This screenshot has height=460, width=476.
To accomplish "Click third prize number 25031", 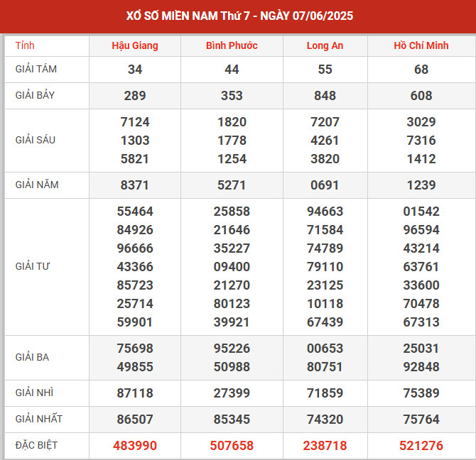I will [421, 349].
